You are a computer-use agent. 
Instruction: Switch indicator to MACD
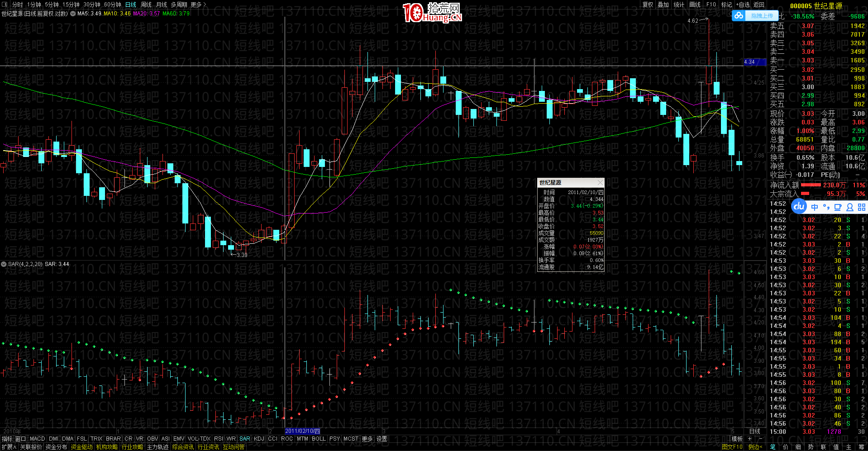[38, 439]
